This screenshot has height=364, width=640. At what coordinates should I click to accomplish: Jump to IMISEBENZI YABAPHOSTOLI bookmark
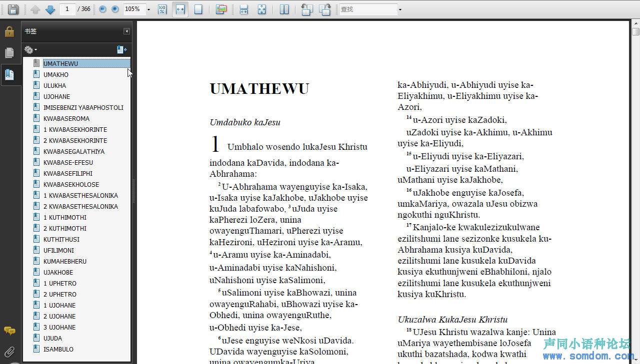pyautogui.click(x=83, y=107)
